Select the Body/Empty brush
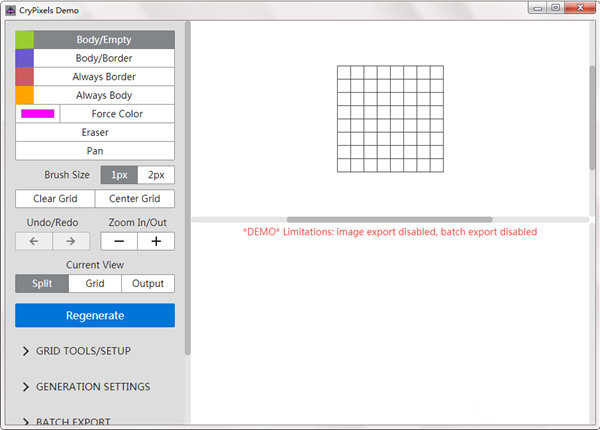 coord(104,39)
